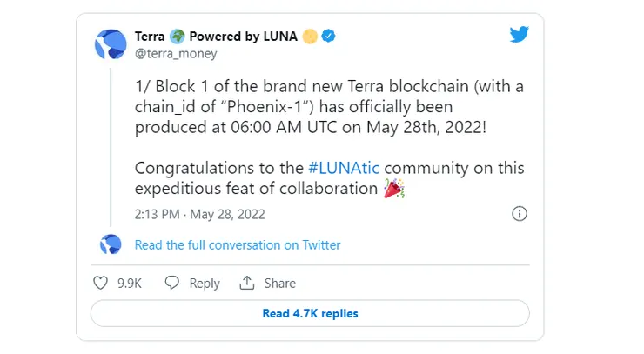
Task: Click the party popper emoji
Action: (394, 188)
